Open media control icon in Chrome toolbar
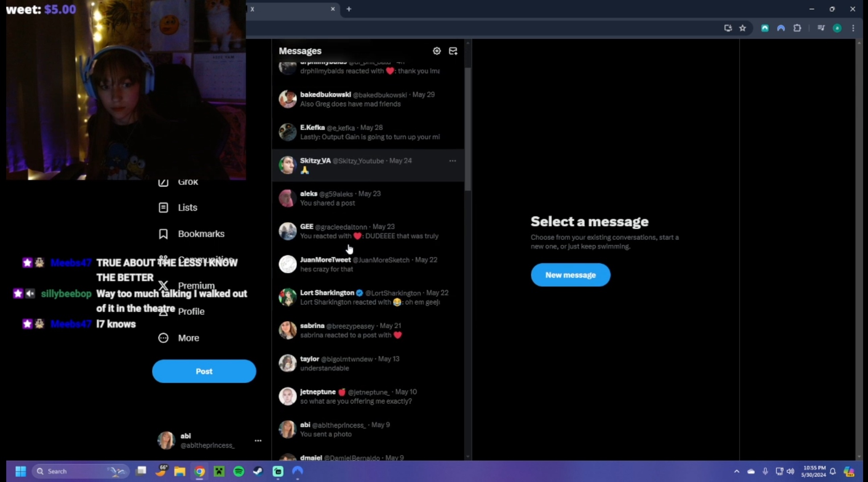The image size is (868, 482). pos(821,28)
